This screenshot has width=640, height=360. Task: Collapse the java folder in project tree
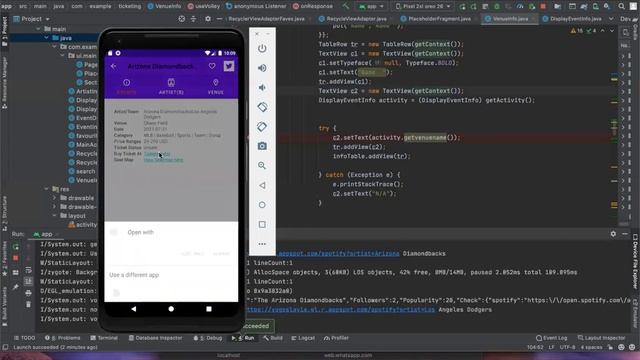pyautogui.click(x=46, y=38)
